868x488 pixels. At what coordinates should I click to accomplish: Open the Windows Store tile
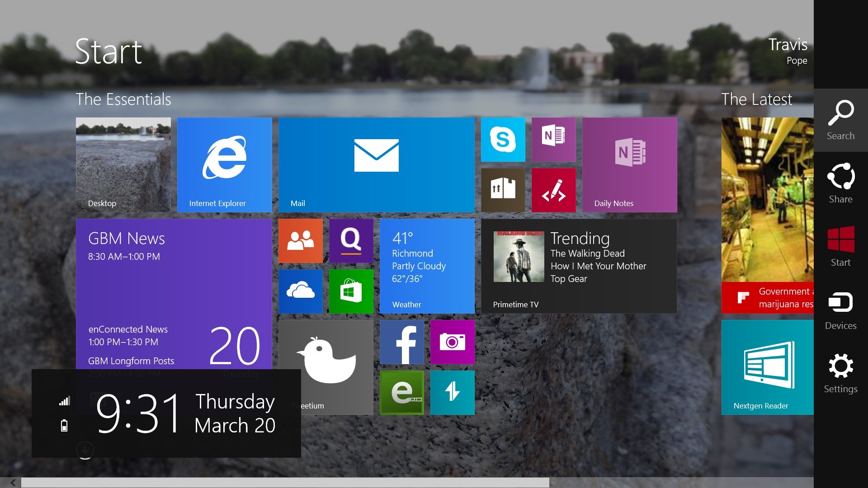351,291
